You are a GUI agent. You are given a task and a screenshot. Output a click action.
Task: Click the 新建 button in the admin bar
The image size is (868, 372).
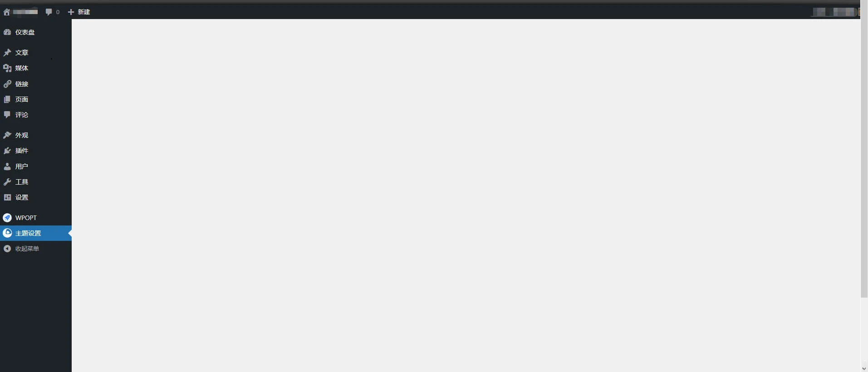coord(79,12)
